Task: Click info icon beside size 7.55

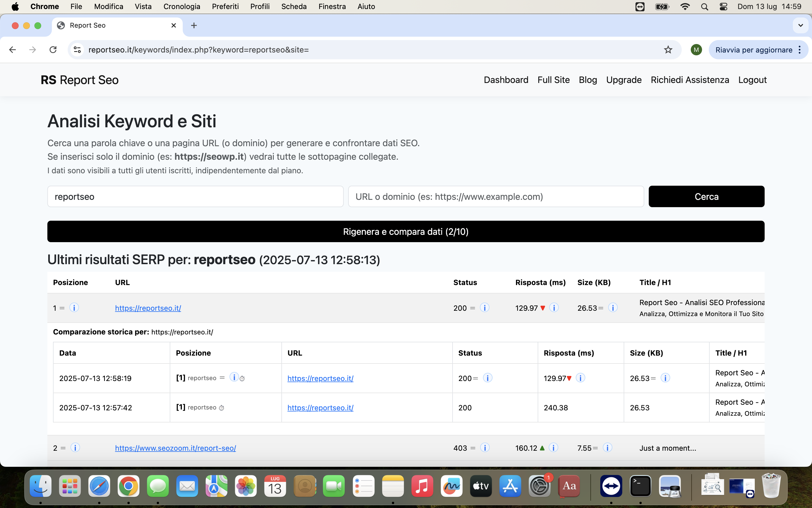Action: pyautogui.click(x=607, y=448)
